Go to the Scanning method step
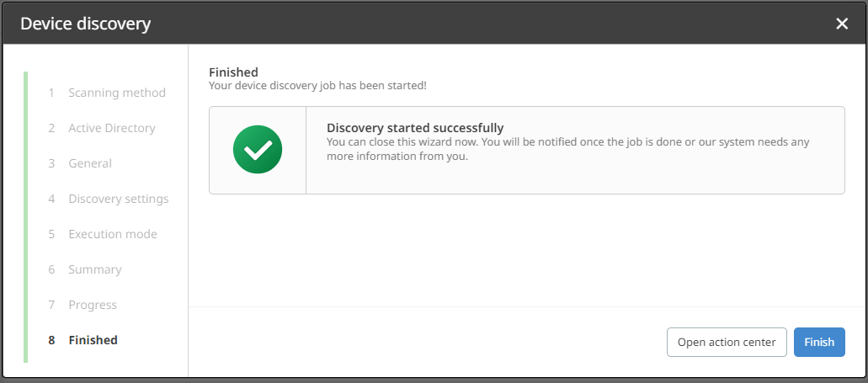Screen dimensions: 868x383 (x=117, y=93)
